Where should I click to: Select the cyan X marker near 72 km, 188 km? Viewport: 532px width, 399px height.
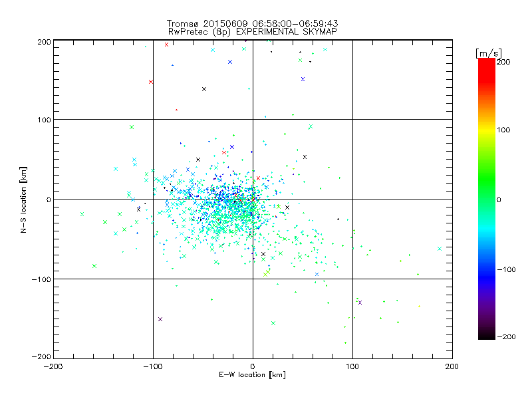(325, 49)
